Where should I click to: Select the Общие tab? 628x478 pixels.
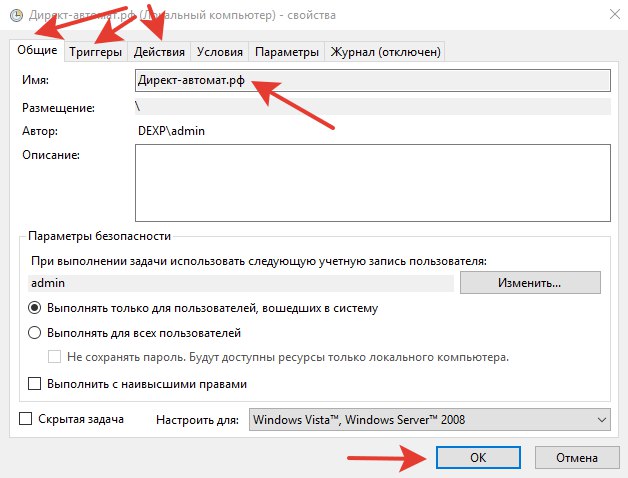[x=37, y=51]
